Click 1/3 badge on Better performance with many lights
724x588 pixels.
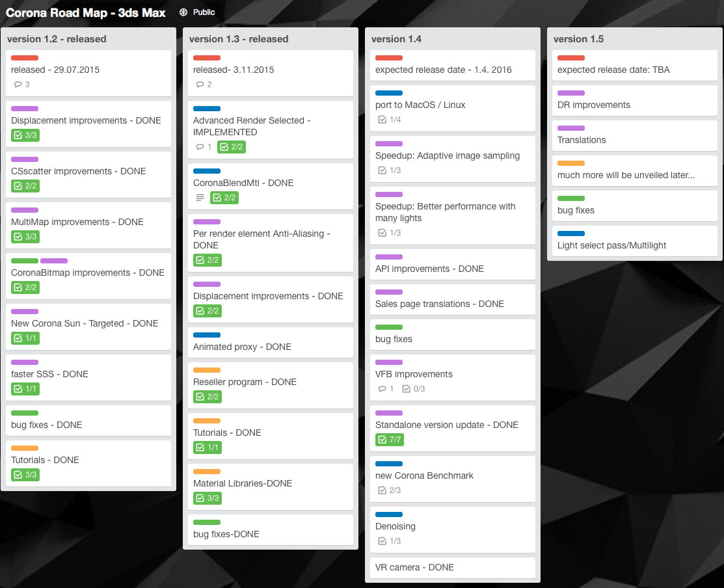pyautogui.click(x=389, y=233)
